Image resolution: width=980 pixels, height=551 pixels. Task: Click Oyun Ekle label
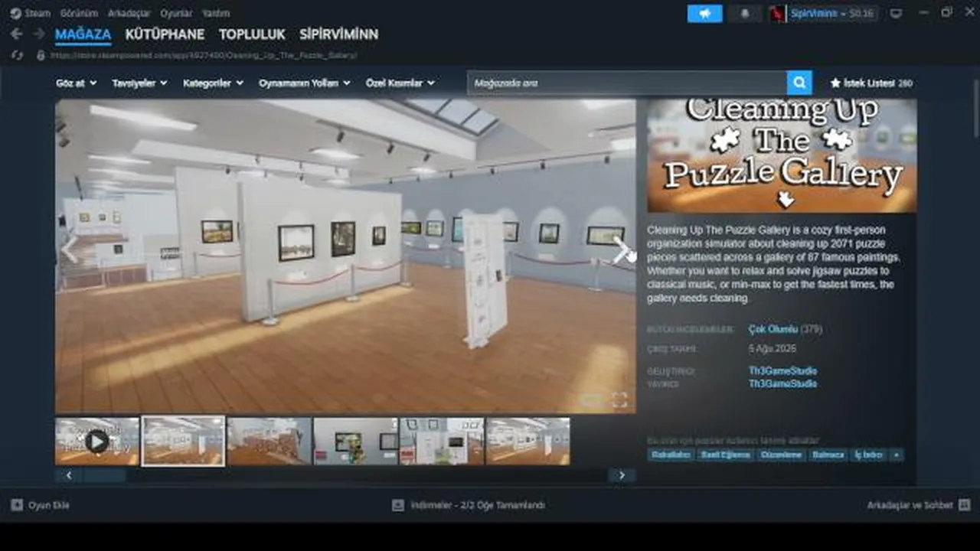[x=49, y=505]
